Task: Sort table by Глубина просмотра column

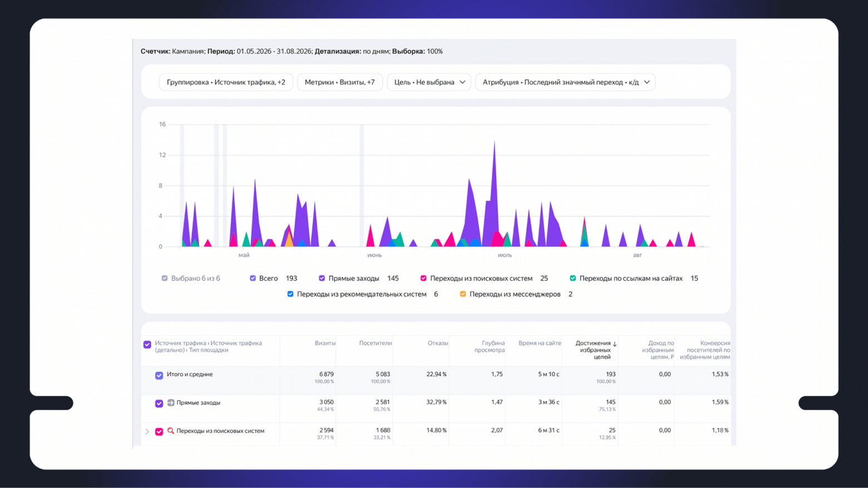Action: [490, 347]
